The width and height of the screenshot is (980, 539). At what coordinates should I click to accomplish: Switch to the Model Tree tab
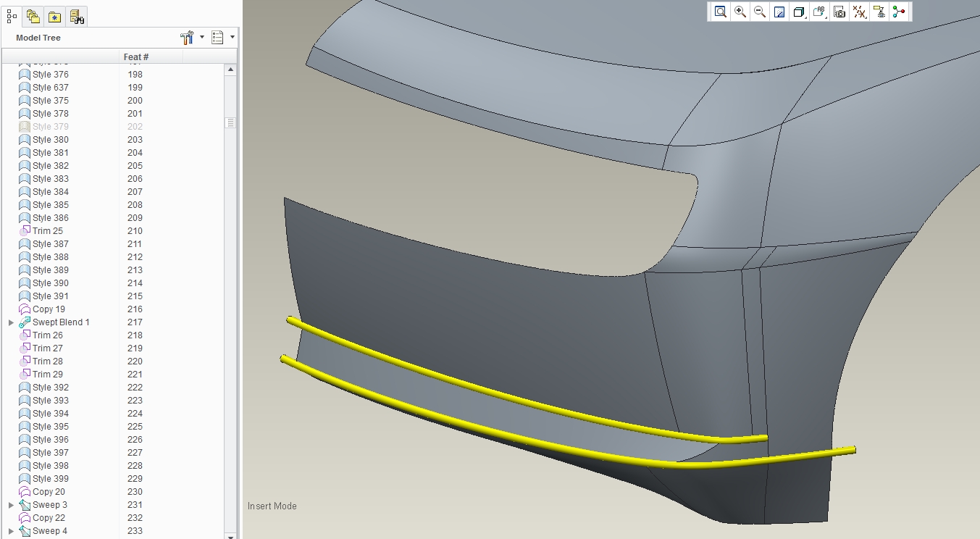(x=12, y=16)
